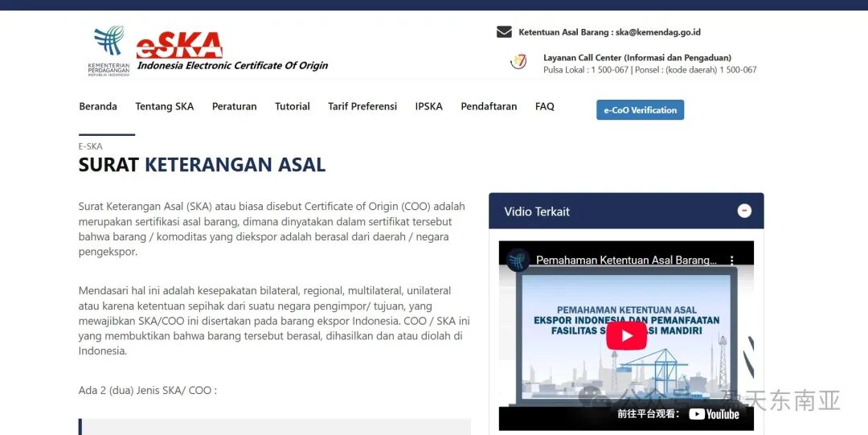
Task: Click the Layanan Call Center heading
Action: 637,58
